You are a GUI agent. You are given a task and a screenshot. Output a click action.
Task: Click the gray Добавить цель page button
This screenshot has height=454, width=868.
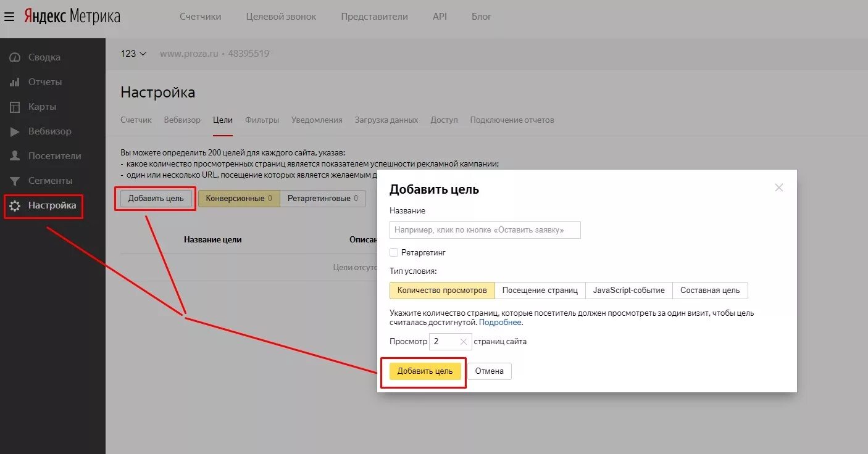[156, 199]
